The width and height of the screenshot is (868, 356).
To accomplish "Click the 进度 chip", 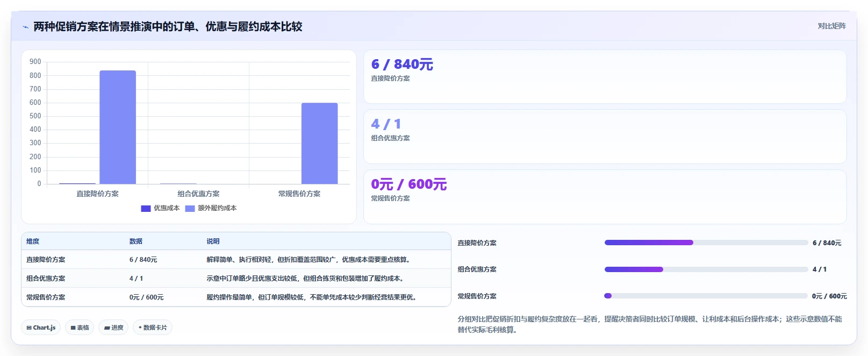I will (x=113, y=327).
